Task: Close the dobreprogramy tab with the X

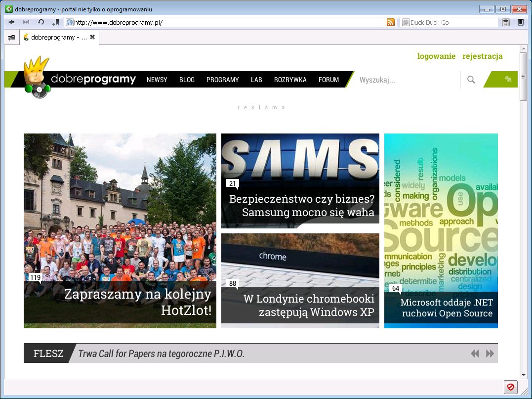Action: [92, 37]
